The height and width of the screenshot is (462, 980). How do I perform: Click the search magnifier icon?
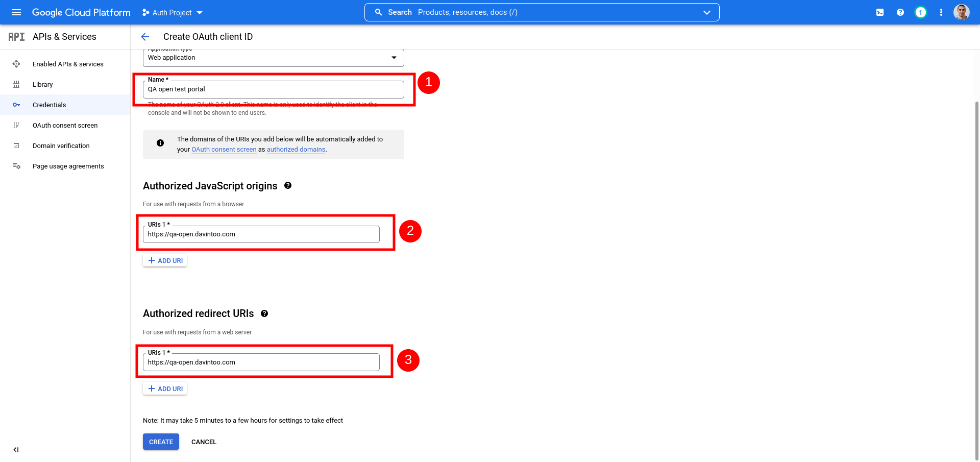pos(378,12)
